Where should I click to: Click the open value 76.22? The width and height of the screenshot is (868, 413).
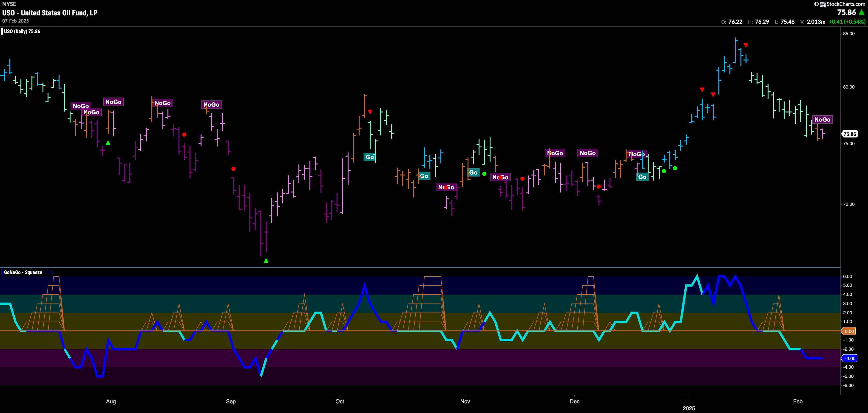pos(735,22)
